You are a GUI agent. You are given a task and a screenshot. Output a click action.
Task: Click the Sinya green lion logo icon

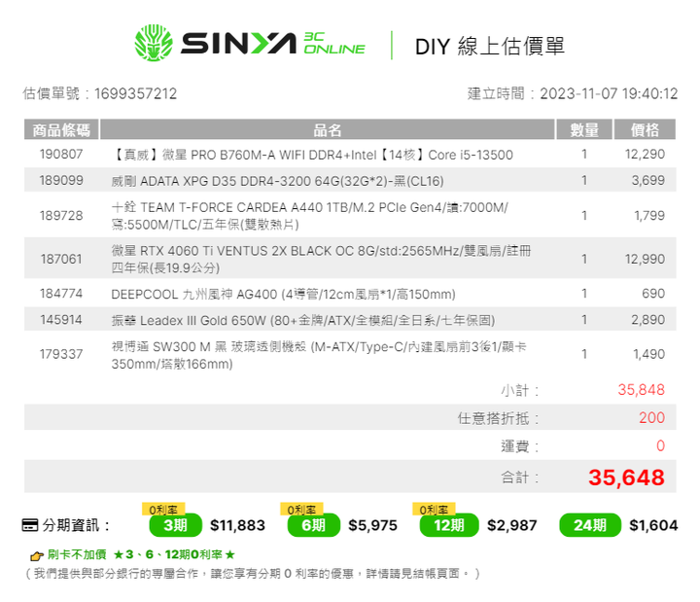click(x=154, y=43)
